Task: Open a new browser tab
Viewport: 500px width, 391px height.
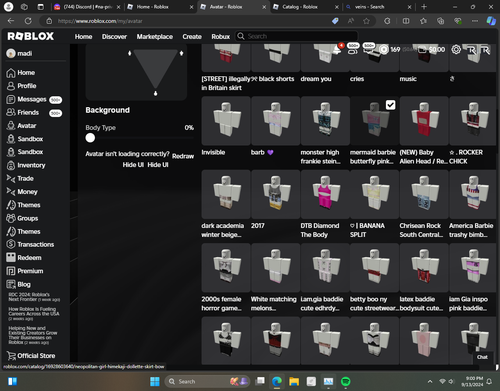Action: 424,7
